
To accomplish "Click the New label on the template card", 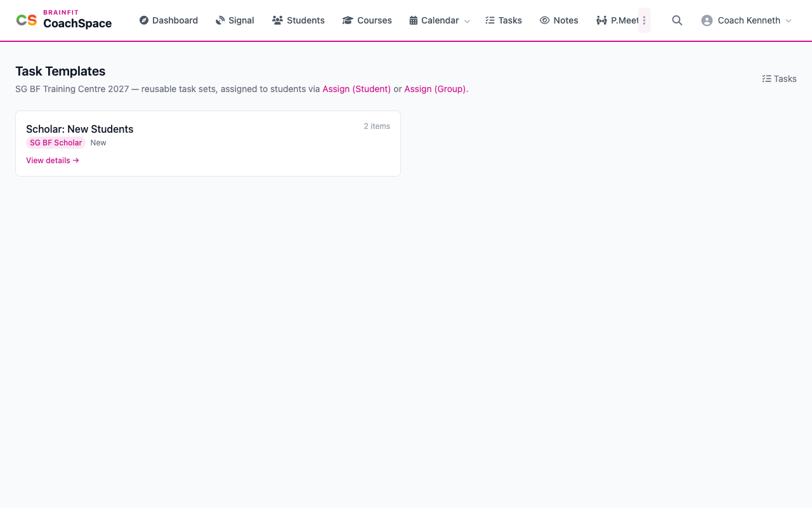I will point(98,143).
